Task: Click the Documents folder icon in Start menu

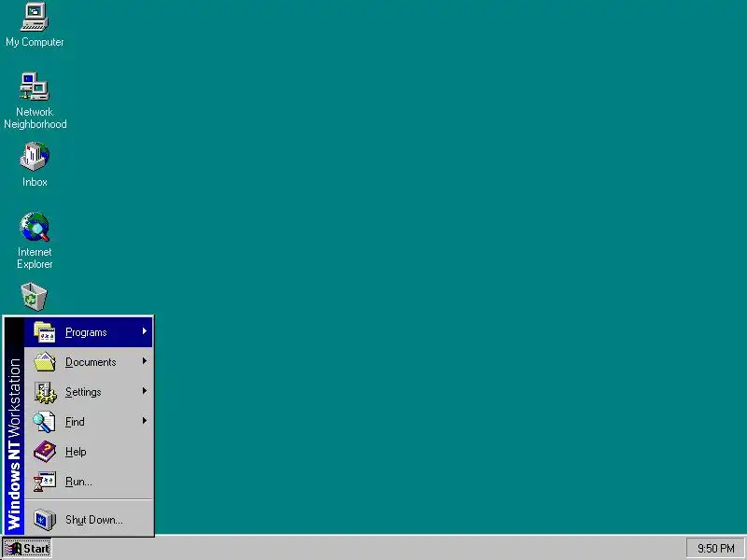Action: tap(44, 362)
